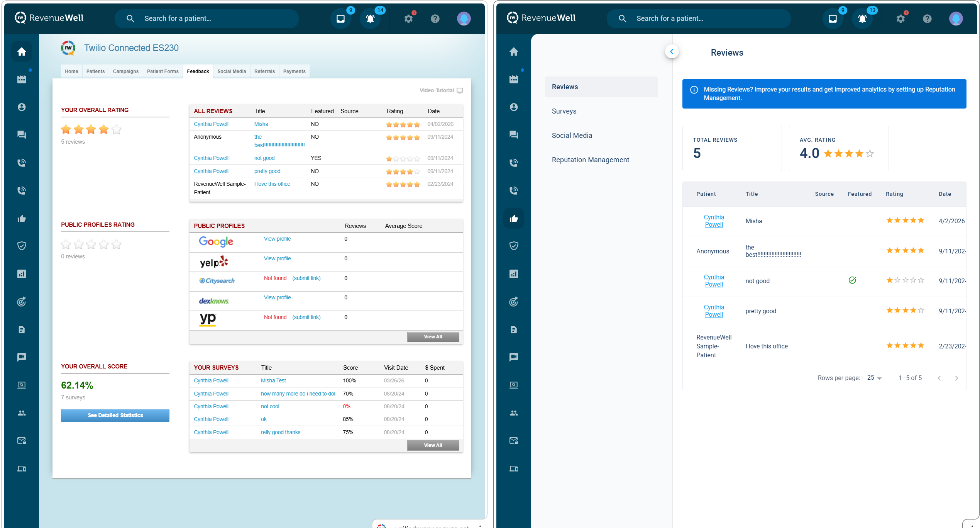
Task: Open help question mark in right window
Action: [927, 19]
